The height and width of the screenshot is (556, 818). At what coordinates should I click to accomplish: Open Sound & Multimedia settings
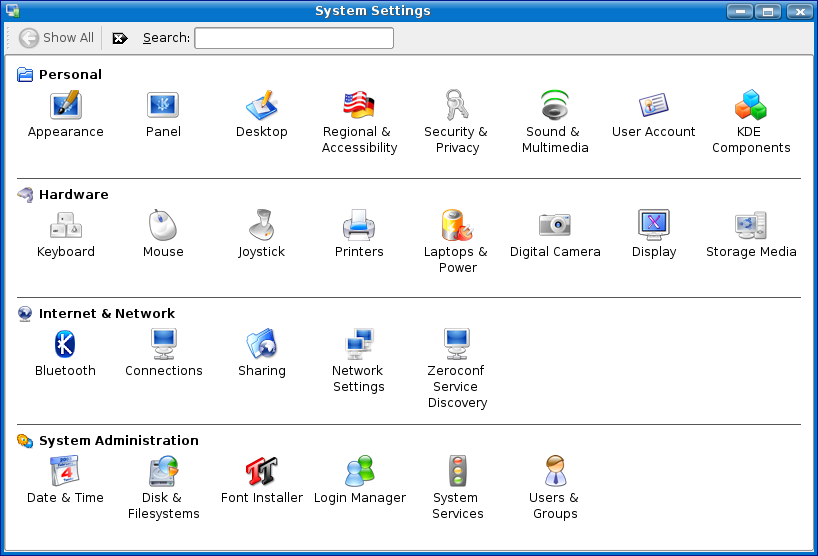coord(555,105)
